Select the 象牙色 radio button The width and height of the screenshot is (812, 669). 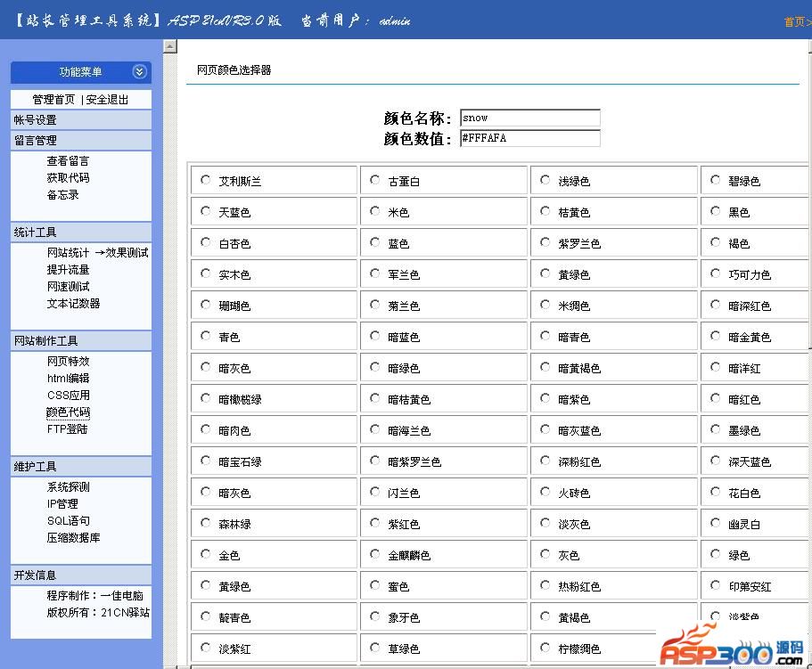(375, 616)
